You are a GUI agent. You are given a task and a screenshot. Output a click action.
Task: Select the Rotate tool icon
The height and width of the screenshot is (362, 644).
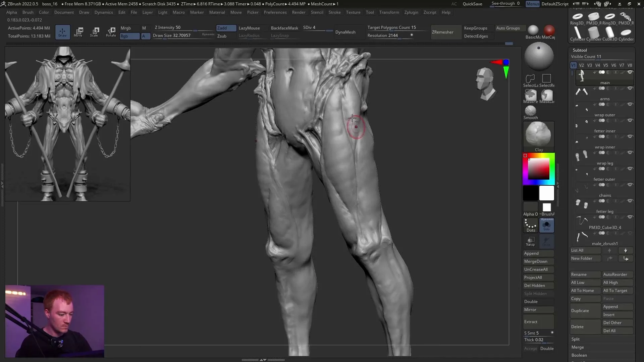[x=111, y=32]
